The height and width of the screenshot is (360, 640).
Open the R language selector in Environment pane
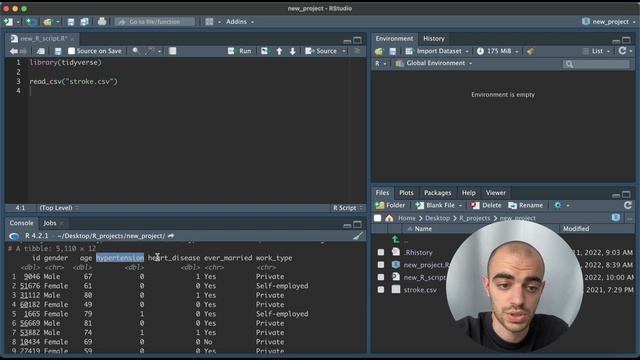(380, 63)
